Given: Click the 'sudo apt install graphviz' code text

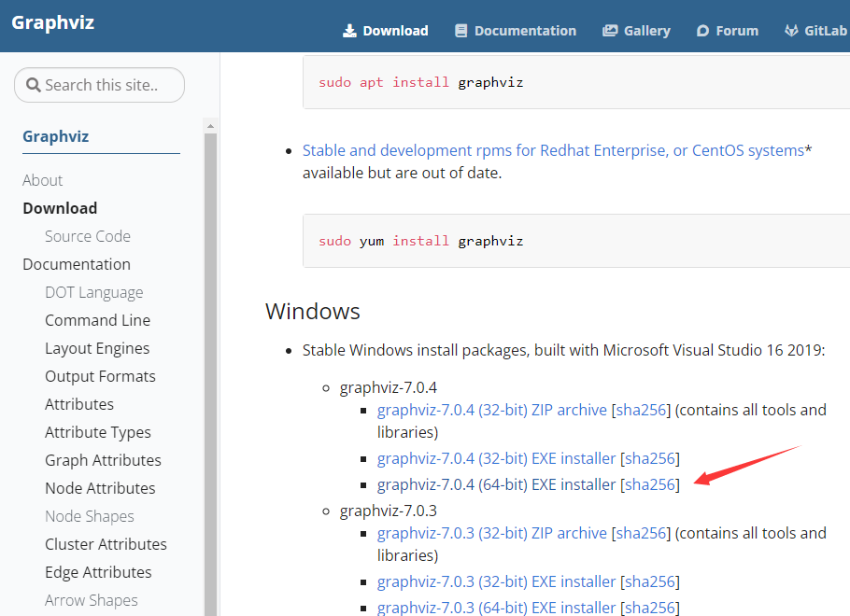Looking at the screenshot, I should click(420, 82).
